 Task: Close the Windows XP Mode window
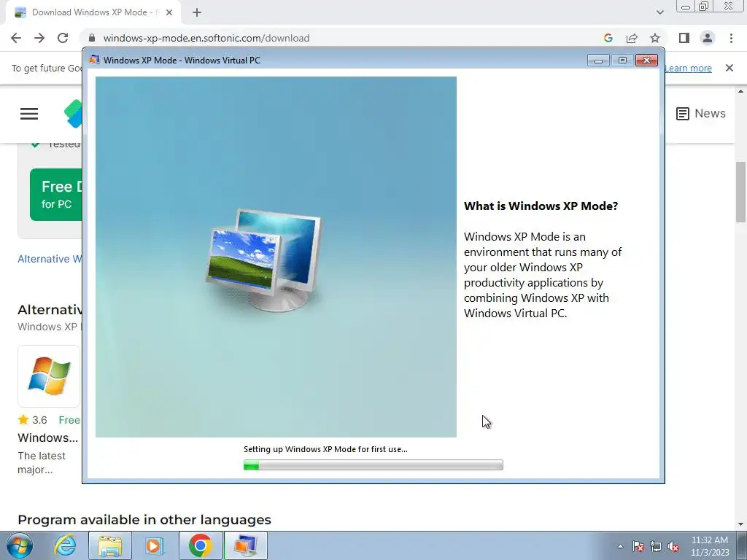coord(646,60)
